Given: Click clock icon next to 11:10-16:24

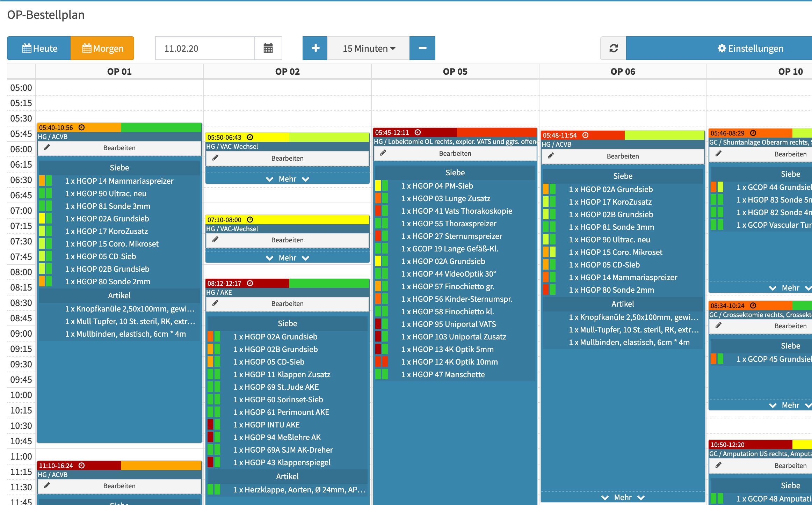Looking at the screenshot, I should pos(81,466).
